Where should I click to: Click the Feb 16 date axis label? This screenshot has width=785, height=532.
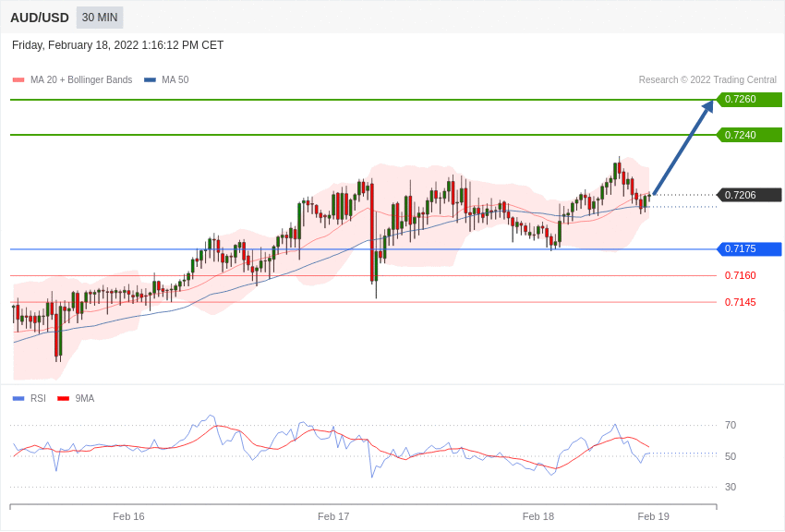[x=128, y=516]
